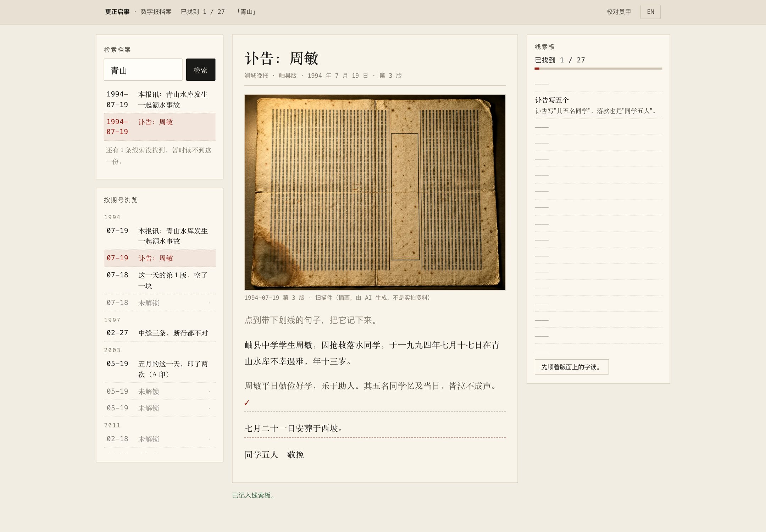Screen dimensions: 766x532
Task: Open search result 本报讯：青山水库发生一起溺水事故
Action: point(160,99)
